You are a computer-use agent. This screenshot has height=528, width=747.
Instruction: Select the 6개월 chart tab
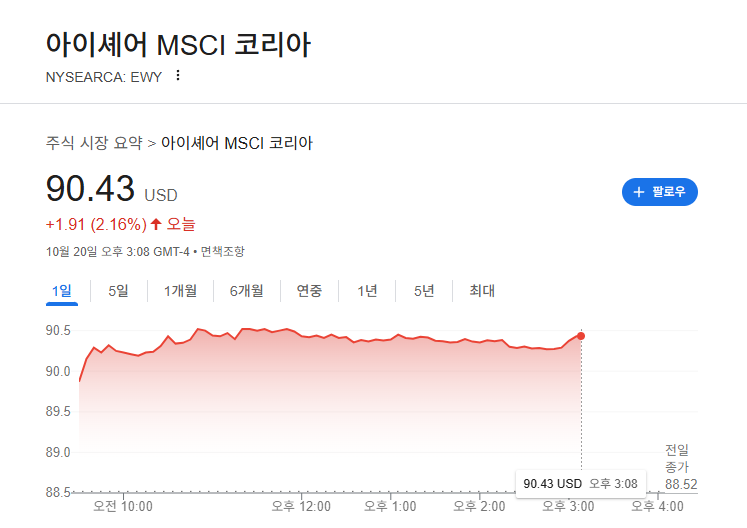247,291
